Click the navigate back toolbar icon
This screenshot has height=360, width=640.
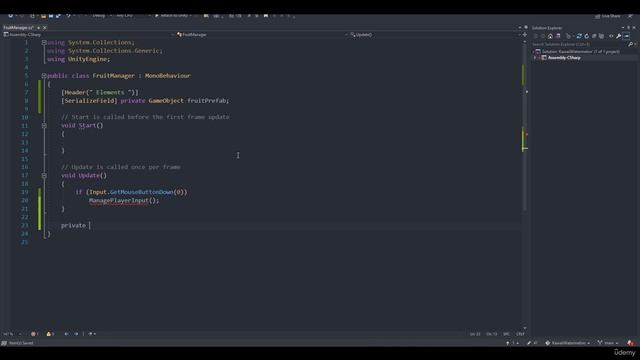[11, 16]
